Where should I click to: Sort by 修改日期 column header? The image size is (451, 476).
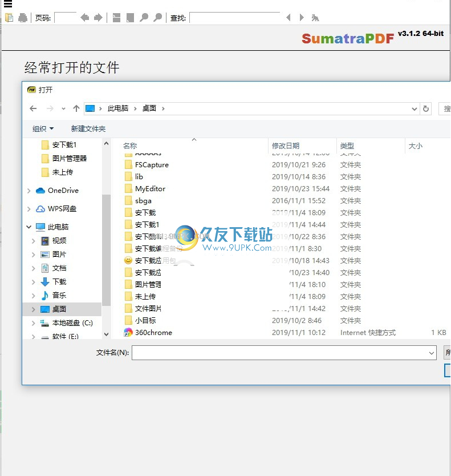click(x=286, y=146)
